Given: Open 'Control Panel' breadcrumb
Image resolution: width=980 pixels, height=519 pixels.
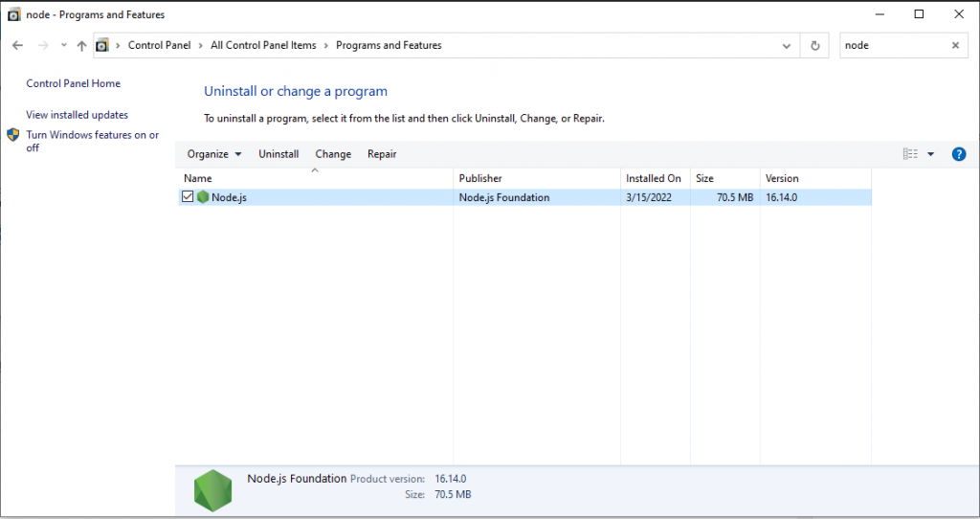Looking at the screenshot, I should (x=160, y=45).
